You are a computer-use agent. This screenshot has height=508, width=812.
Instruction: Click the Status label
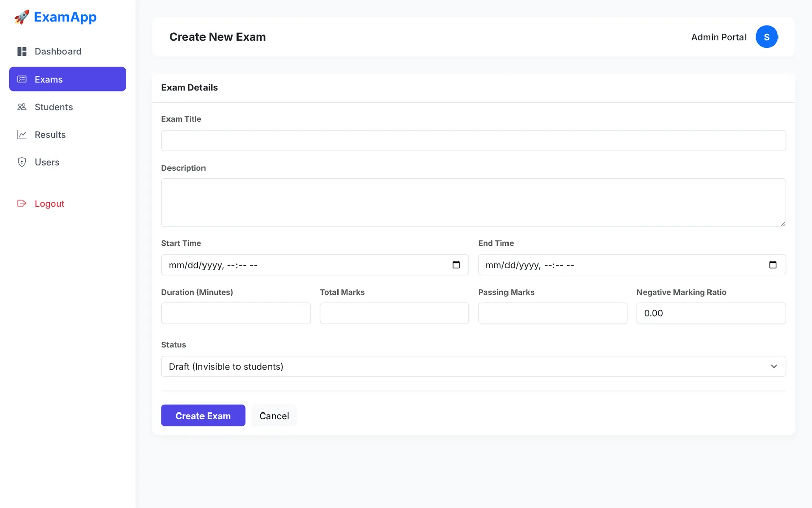174,345
